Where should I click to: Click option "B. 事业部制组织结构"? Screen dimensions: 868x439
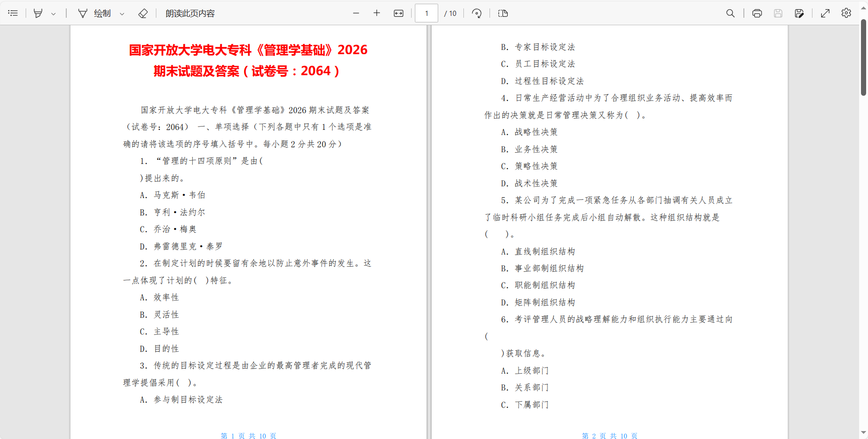[x=542, y=269]
